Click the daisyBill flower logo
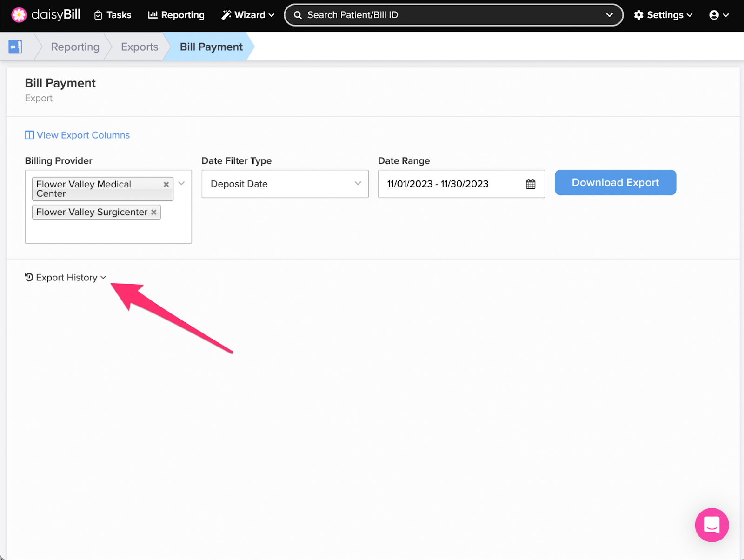The height and width of the screenshot is (560, 744). tap(19, 15)
